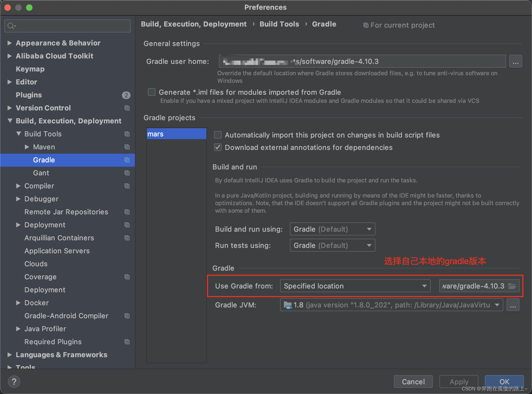532x394 pixels.
Task: Enable Generate *.iml files checkbox
Action: (152, 92)
